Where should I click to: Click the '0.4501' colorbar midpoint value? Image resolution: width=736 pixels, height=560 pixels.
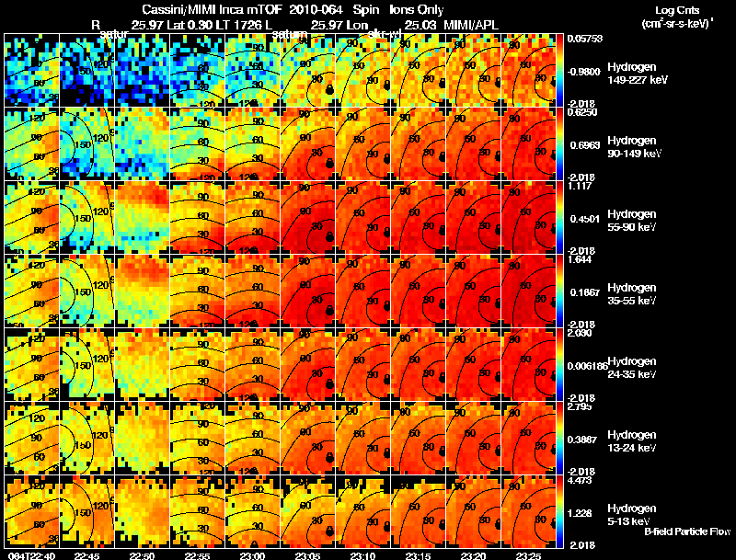point(583,219)
